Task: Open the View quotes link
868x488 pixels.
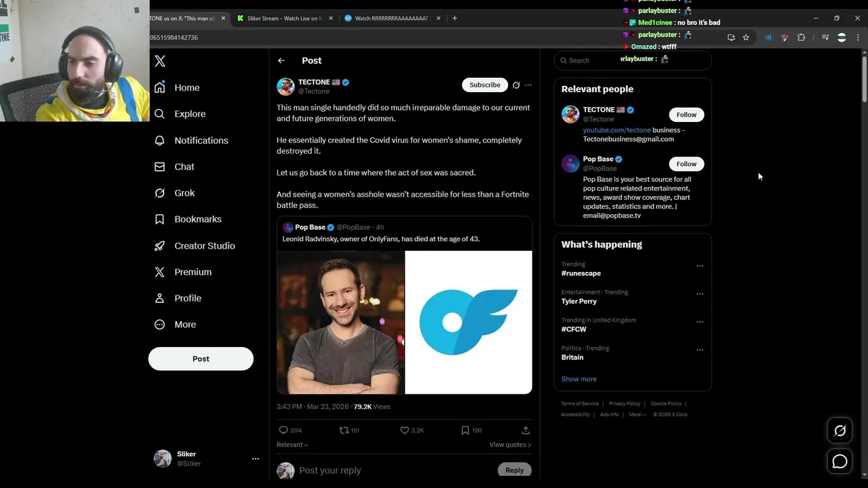Action: (x=510, y=445)
